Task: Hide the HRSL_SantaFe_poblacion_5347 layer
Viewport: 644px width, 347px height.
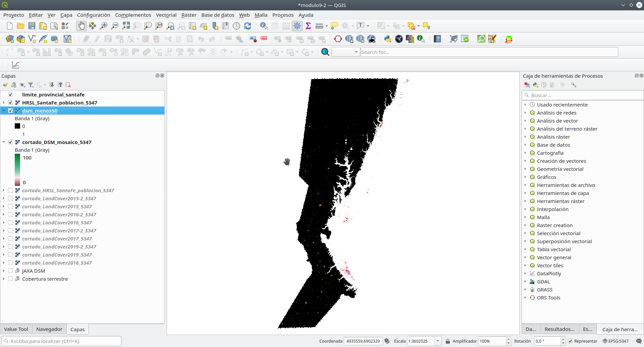Action: 10,102
